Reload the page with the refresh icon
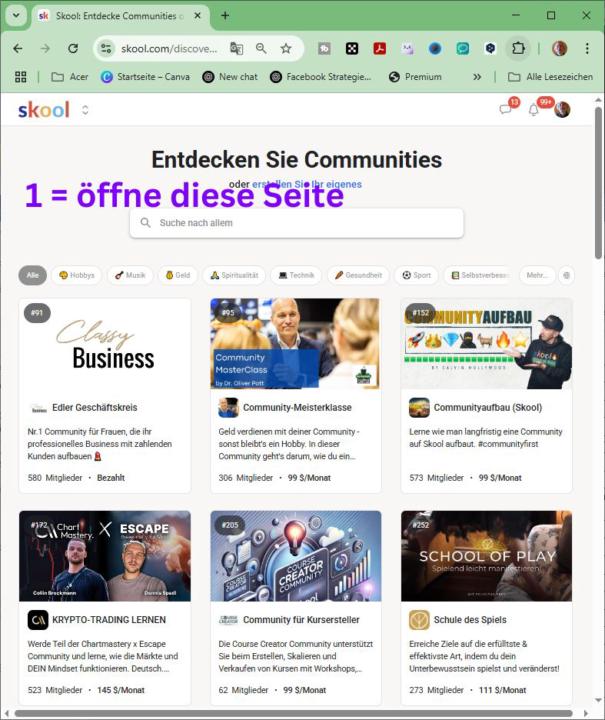This screenshot has height=720, width=605. [x=73, y=48]
